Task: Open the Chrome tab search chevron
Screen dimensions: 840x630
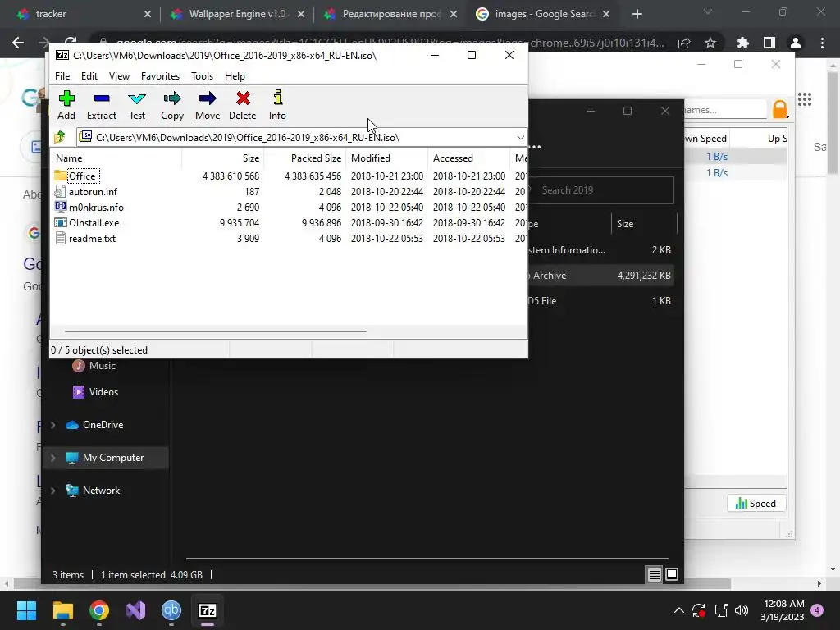Action: 708,11
